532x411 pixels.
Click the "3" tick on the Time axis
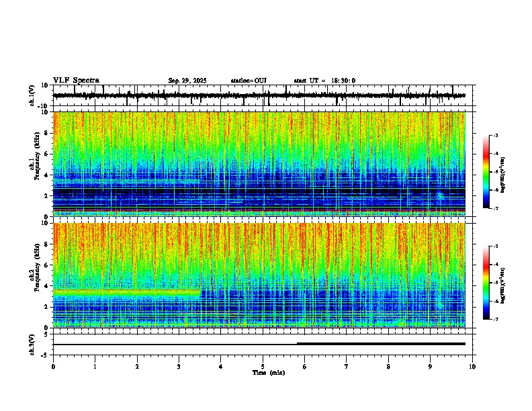pos(179,367)
